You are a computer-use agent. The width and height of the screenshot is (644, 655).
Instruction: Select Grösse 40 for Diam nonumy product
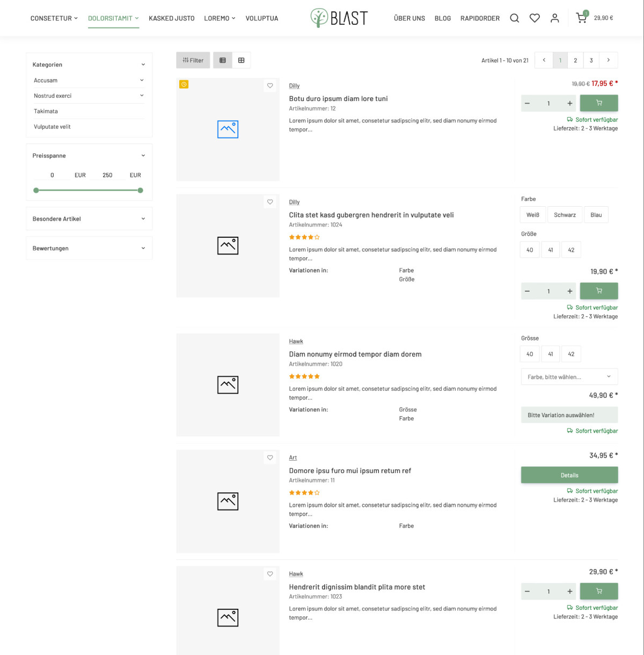click(530, 354)
